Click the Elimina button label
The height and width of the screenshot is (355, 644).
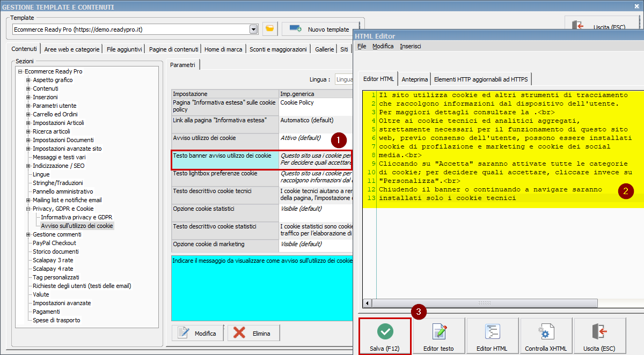(261, 334)
